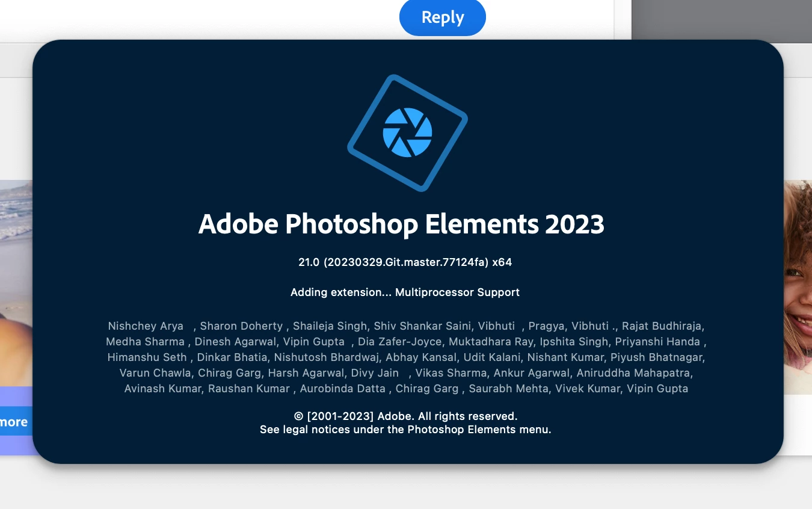Click the name "Piyush Bhatnagar" in credits

(657, 357)
